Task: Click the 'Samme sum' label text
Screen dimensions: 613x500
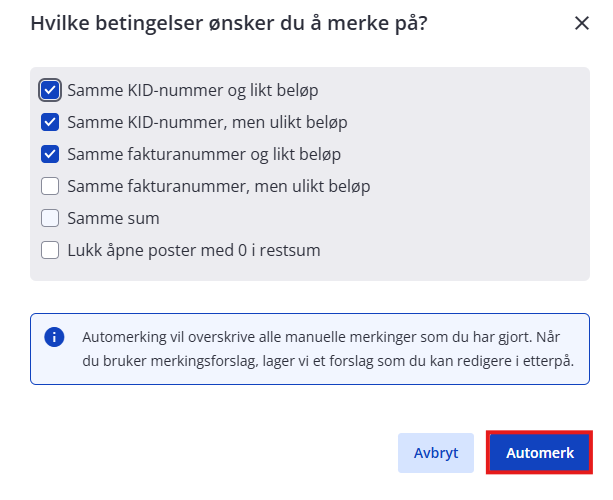Action: click(113, 218)
